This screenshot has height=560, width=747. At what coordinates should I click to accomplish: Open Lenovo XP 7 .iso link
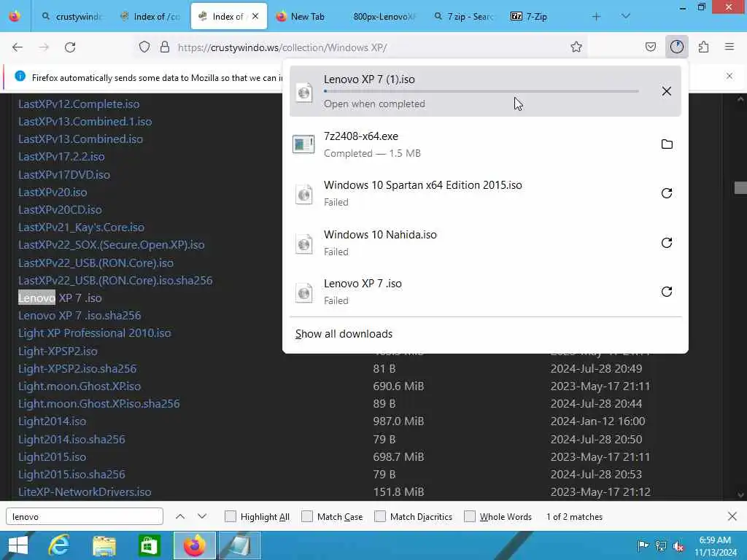(60, 298)
